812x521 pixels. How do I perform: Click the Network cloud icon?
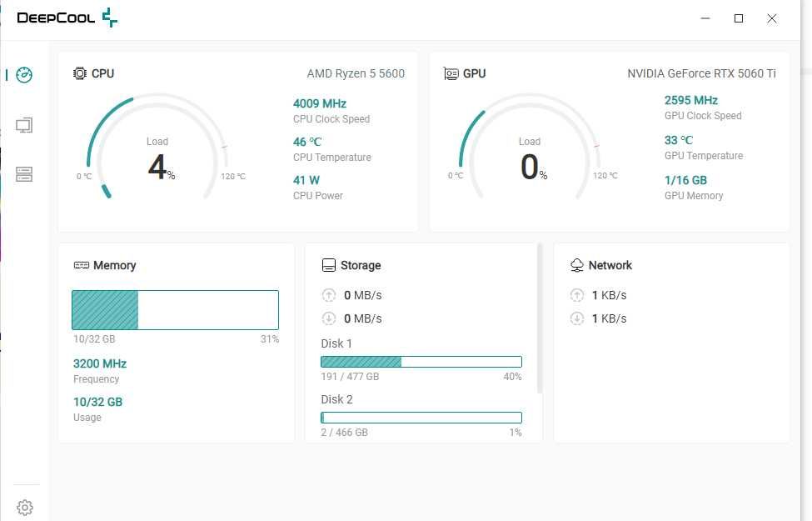click(577, 265)
